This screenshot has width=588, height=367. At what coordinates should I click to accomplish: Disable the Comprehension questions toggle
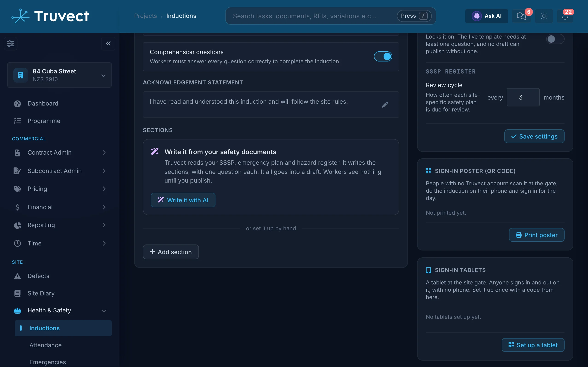pos(383,57)
